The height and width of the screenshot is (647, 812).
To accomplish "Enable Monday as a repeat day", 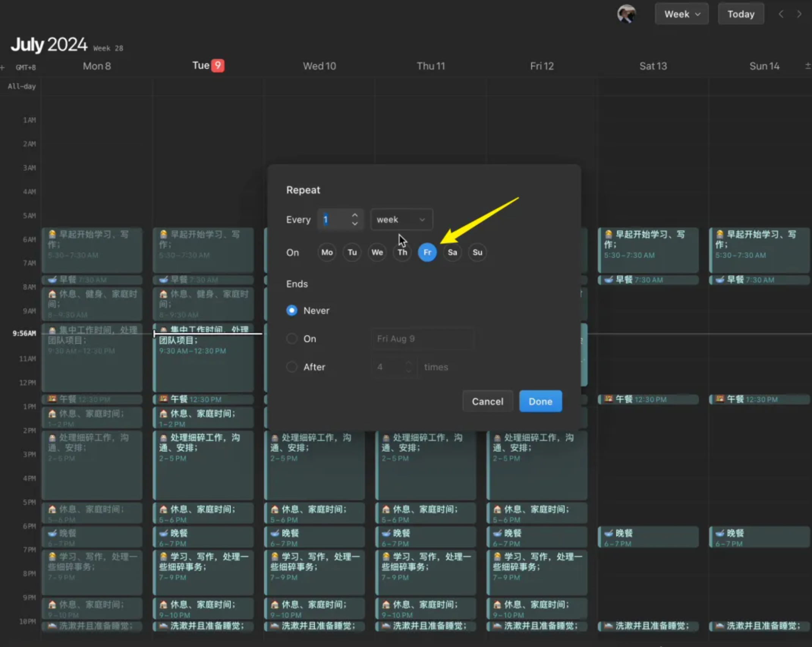I will pos(326,252).
